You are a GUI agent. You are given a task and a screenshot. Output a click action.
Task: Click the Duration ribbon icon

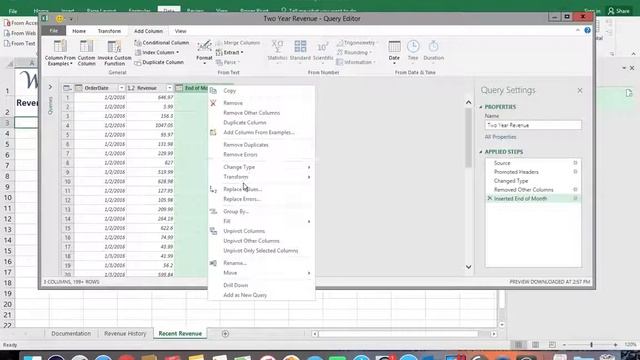[x=433, y=47]
